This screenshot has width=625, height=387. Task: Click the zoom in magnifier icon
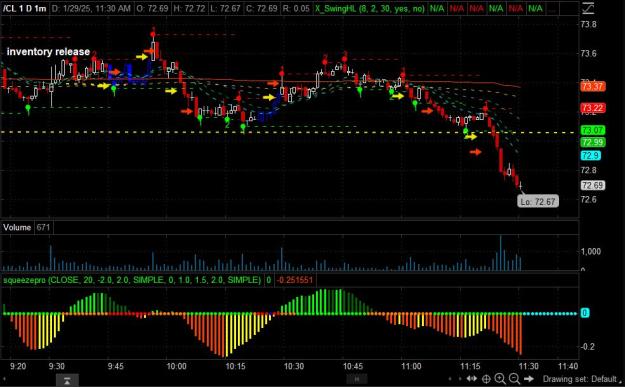500,379
